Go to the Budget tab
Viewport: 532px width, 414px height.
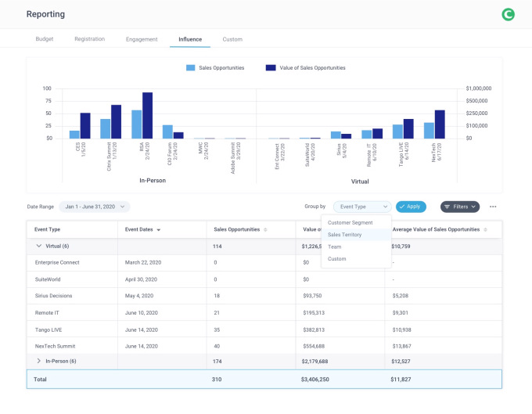(45, 39)
